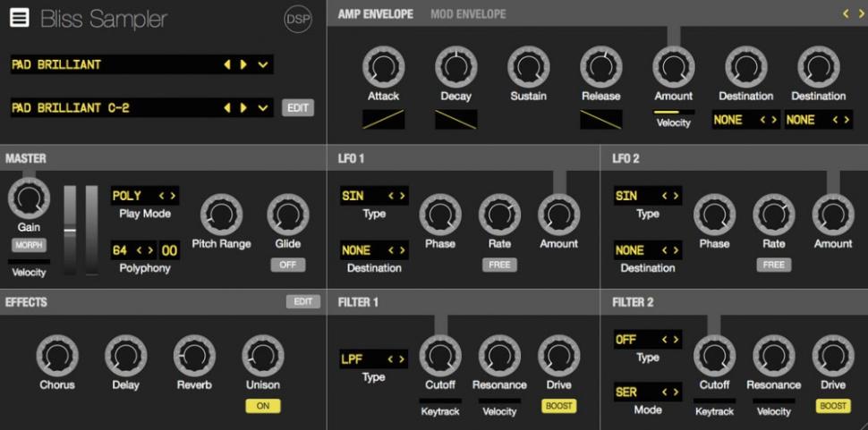The image size is (868, 430).
Task: Click the Release curve shape display
Action: 601,120
